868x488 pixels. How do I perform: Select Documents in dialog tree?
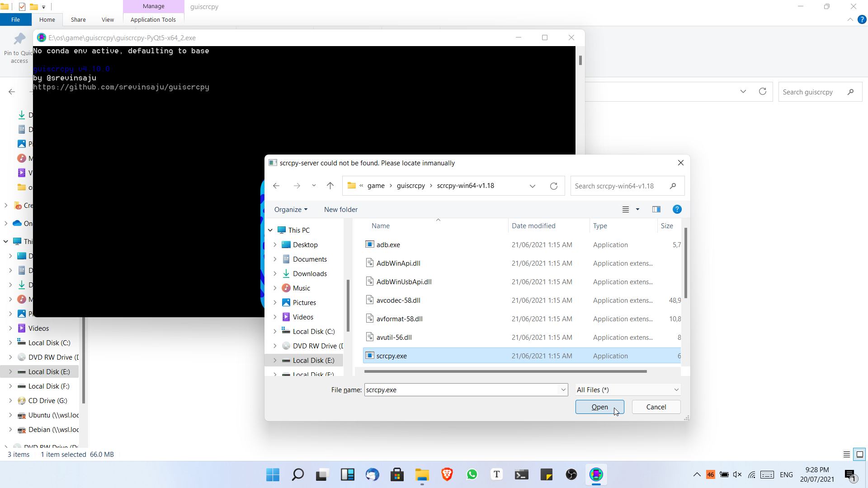coord(310,259)
